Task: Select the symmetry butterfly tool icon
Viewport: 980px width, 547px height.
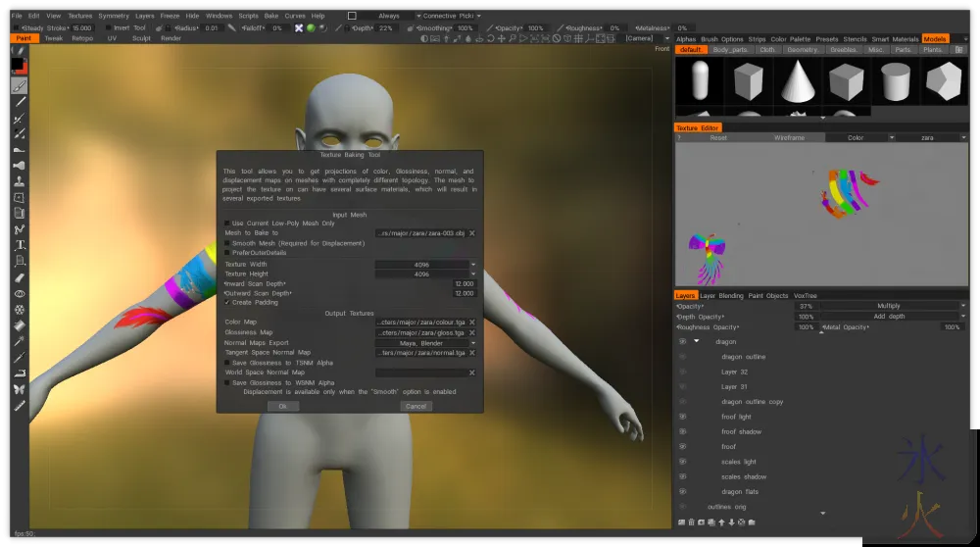Action: point(20,389)
